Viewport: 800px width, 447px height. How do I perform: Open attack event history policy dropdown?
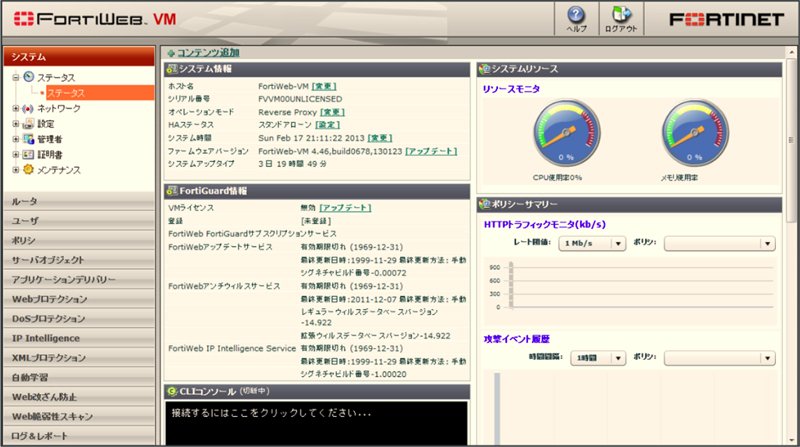pos(719,358)
